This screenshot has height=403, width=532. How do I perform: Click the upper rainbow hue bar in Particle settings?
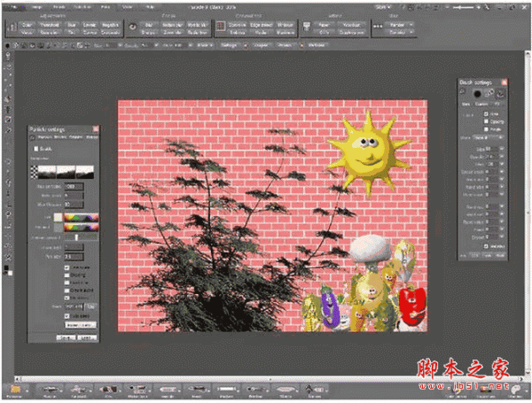pos(82,217)
